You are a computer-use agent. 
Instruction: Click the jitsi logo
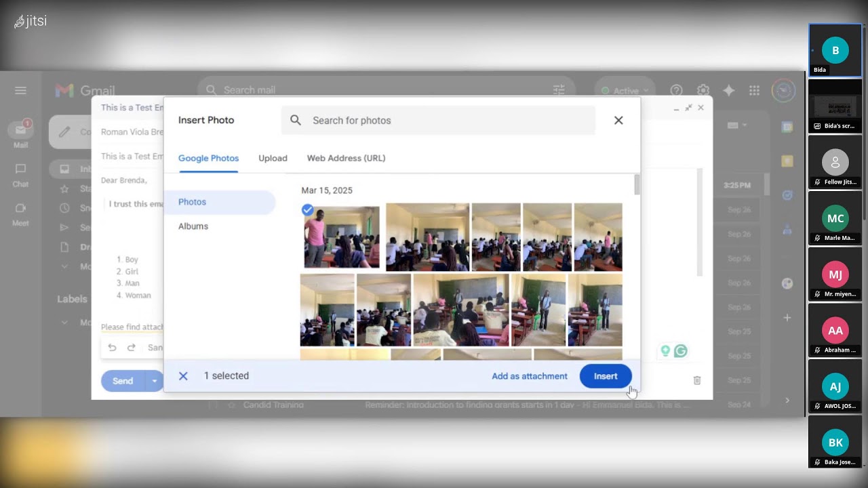pos(31,21)
